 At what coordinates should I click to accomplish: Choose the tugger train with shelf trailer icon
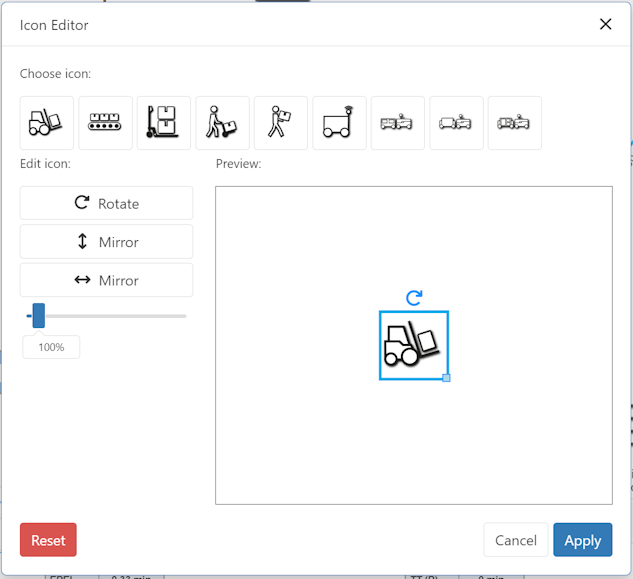(398, 123)
